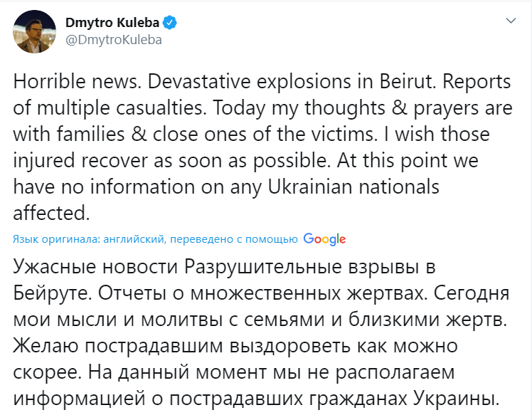This screenshot has height=420, width=532.
Task: Click the Google logo in translation note
Action: point(324,238)
